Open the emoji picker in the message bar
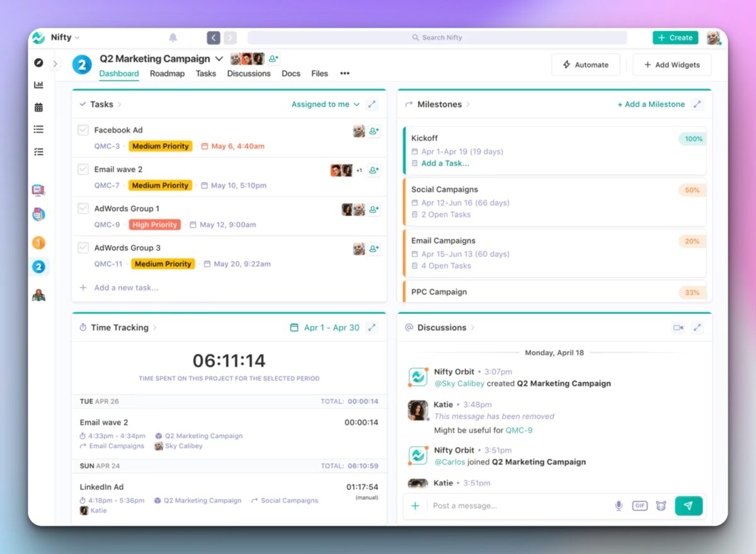 pos(661,505)
